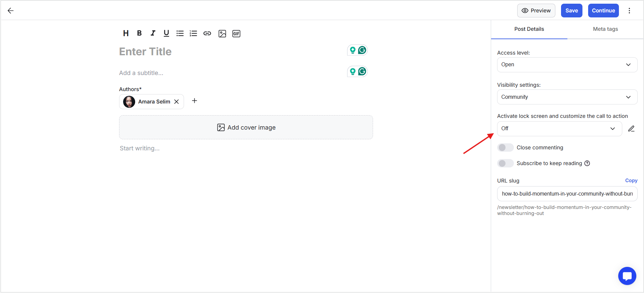Expand the lock screen Off dropdown
Image resolution: width=644 pixels, height=293 pixels.
click(x=559, y=129)
